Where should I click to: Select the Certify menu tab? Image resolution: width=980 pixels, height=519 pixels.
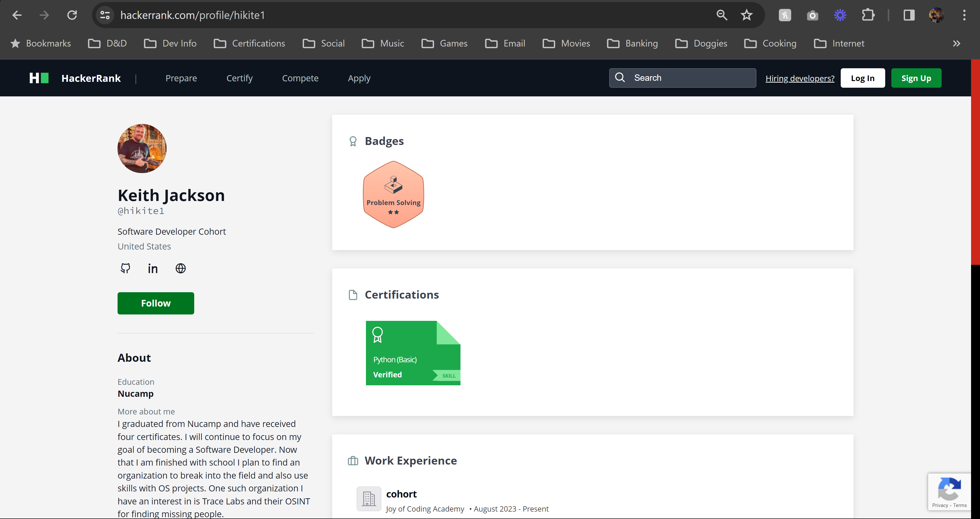click(239, 78)
